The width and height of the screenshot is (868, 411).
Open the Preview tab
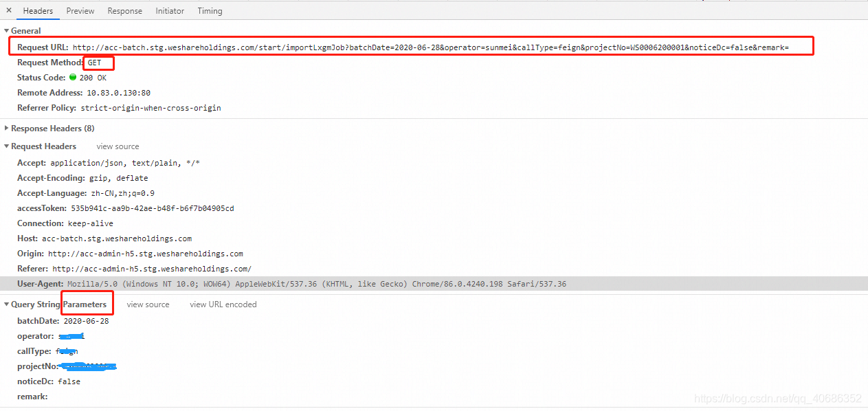point(80,11)
